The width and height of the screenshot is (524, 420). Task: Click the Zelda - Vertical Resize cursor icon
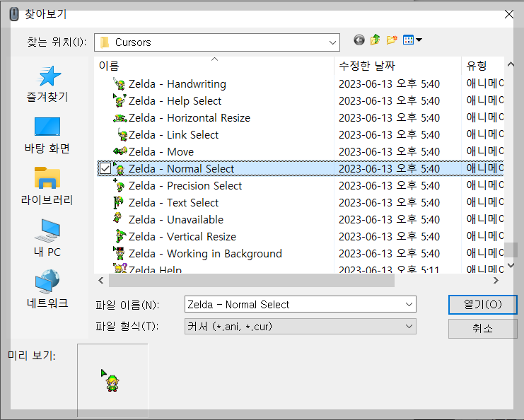(x=120, y=236)
